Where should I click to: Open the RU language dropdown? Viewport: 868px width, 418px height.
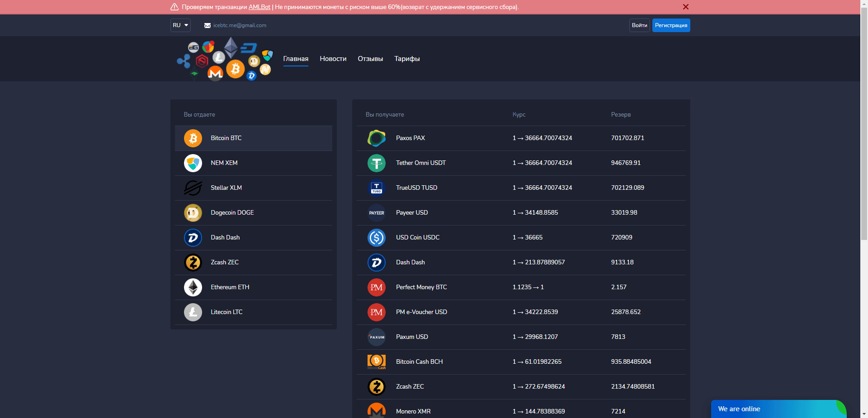coord(180,25)
